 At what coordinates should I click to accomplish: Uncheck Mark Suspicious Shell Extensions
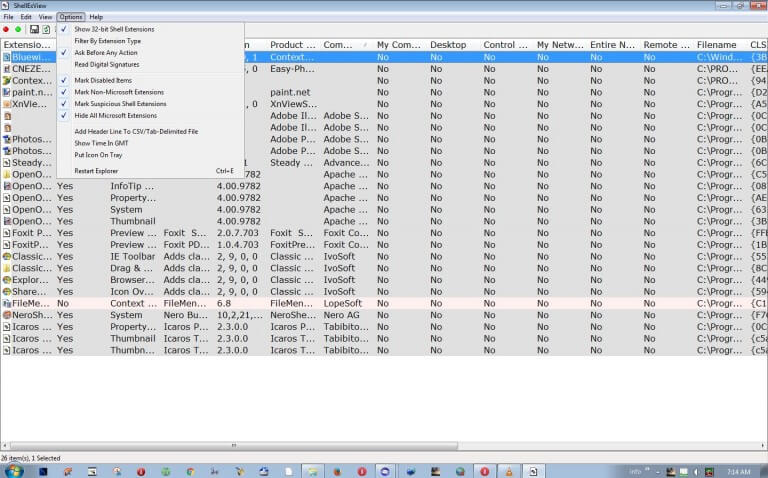(120, 104)
